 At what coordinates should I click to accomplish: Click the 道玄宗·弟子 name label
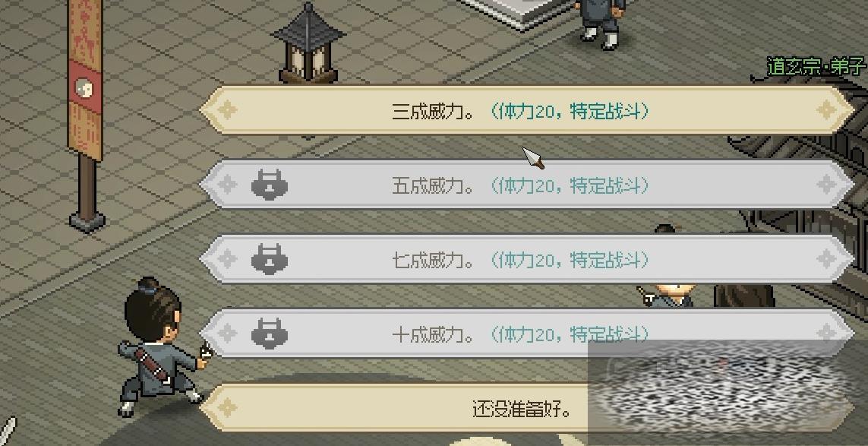click(x=816, y=67)
